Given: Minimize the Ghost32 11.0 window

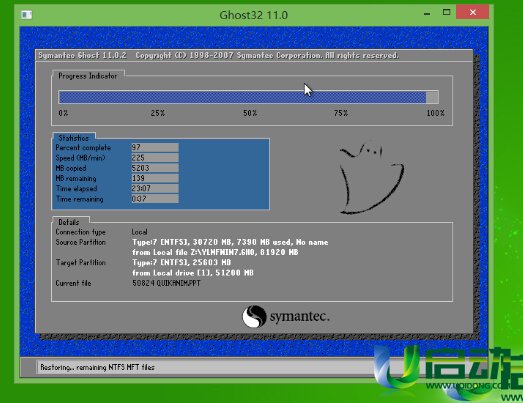Looking at the screenshot, I should click(x=427, y=13).
